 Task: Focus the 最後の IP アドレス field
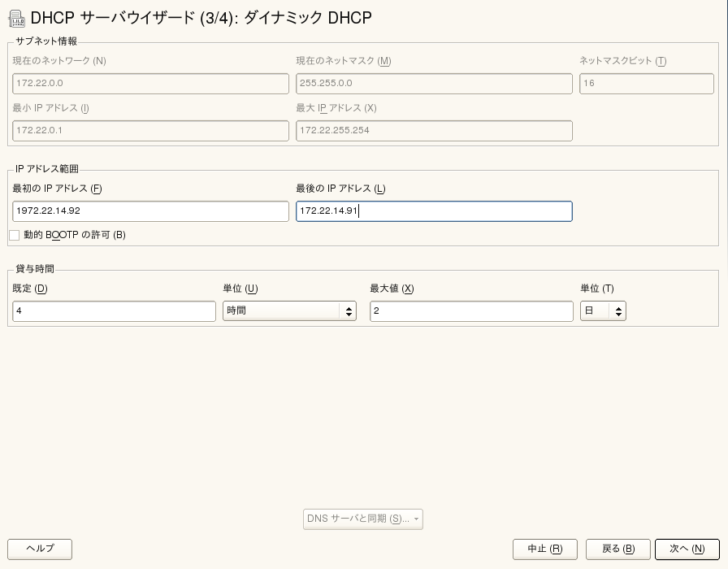(434, 211)
